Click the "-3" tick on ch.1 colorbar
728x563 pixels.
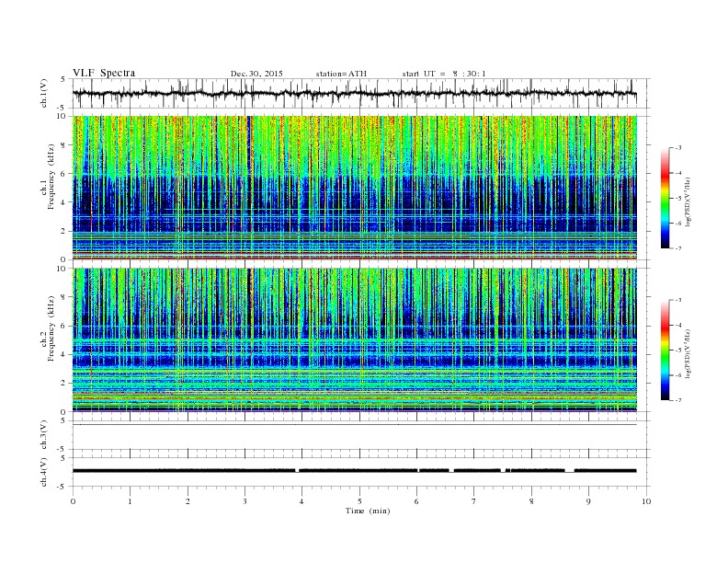pos(677,148)
